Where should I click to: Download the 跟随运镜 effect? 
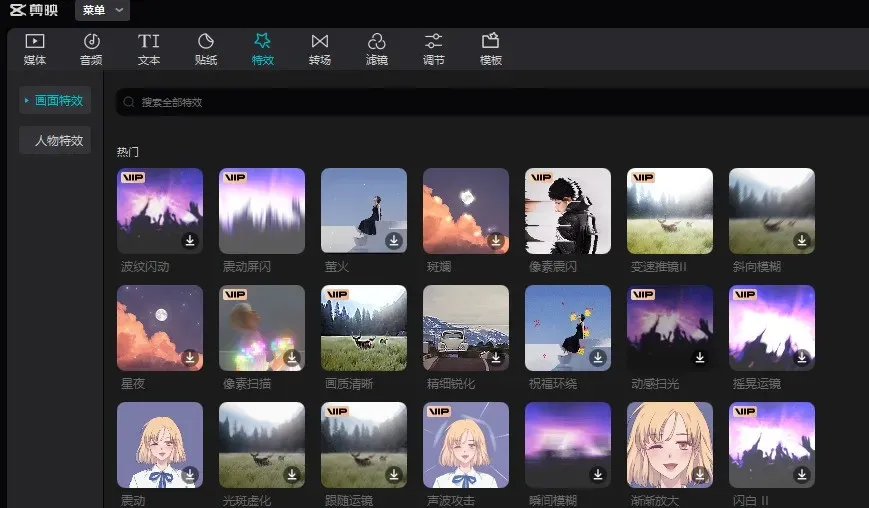point(394,475)
